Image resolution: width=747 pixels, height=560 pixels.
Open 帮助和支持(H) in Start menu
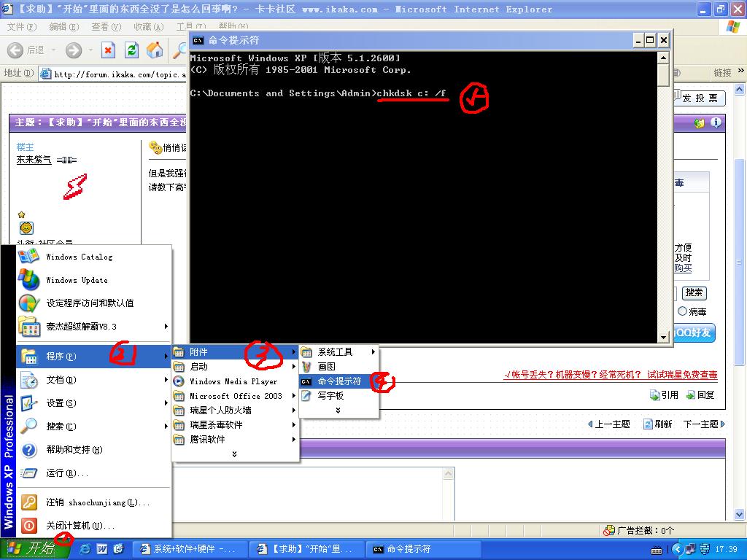94,450
